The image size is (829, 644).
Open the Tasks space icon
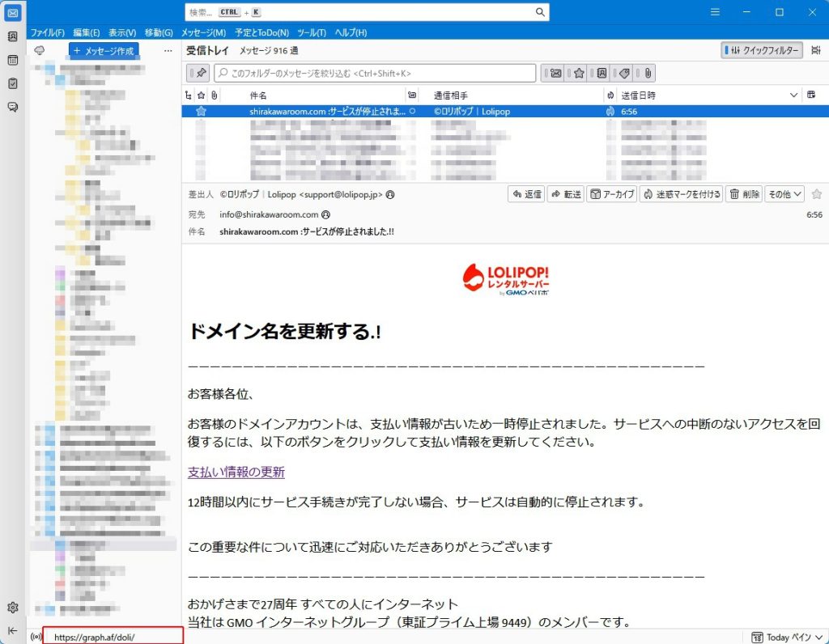pyautogui.click(x=12, y=83)
